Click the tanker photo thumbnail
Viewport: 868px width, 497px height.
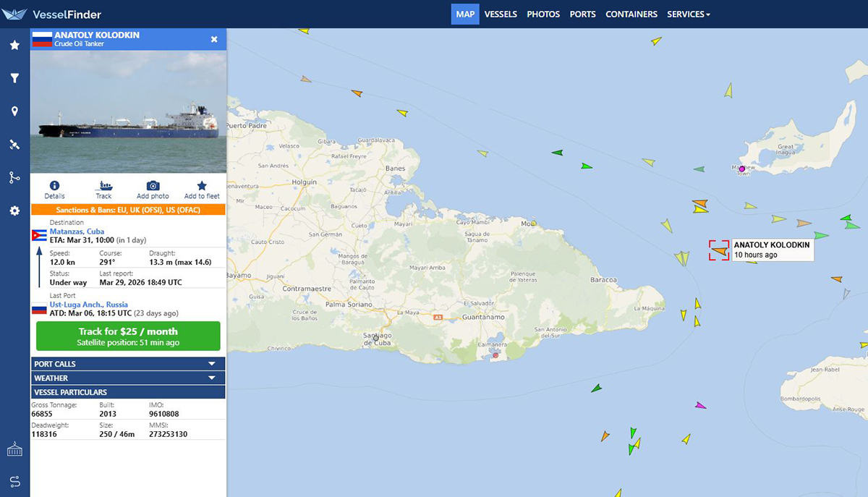(129, 112)
